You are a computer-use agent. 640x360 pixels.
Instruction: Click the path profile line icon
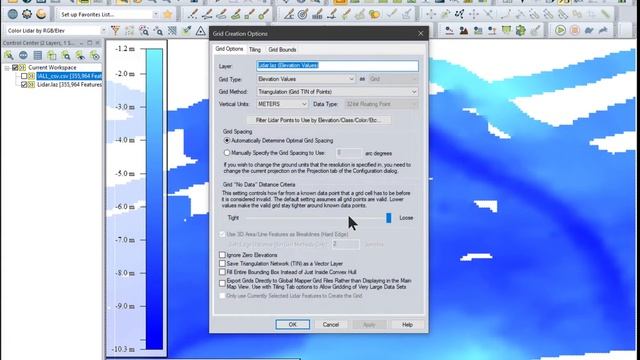[x=449, y=30]
